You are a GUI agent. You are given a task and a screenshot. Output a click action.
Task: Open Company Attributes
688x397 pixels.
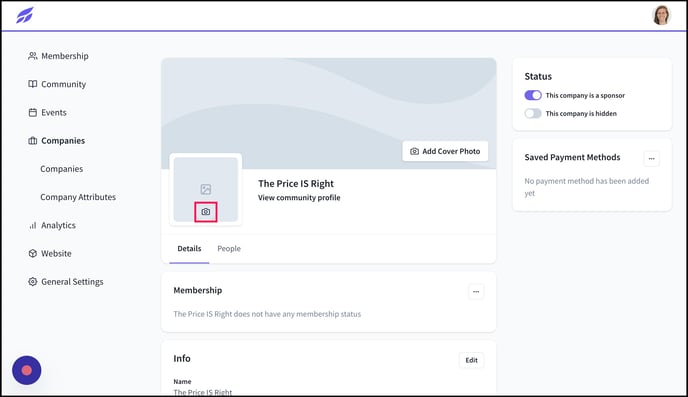[x=78, y=197]
